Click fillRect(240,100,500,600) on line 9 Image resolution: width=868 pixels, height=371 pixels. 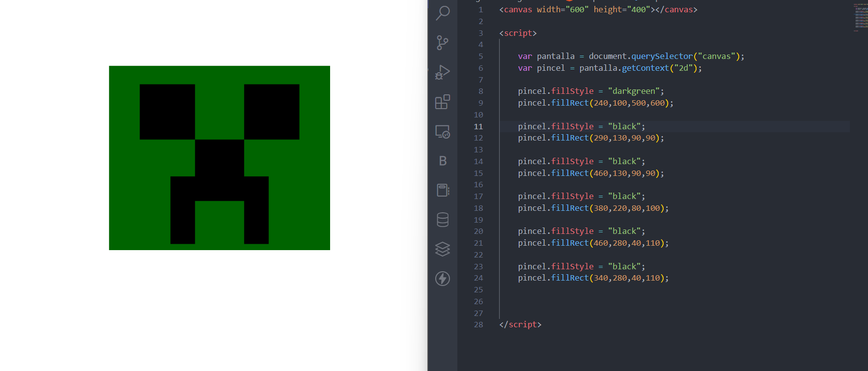point(610,103)
